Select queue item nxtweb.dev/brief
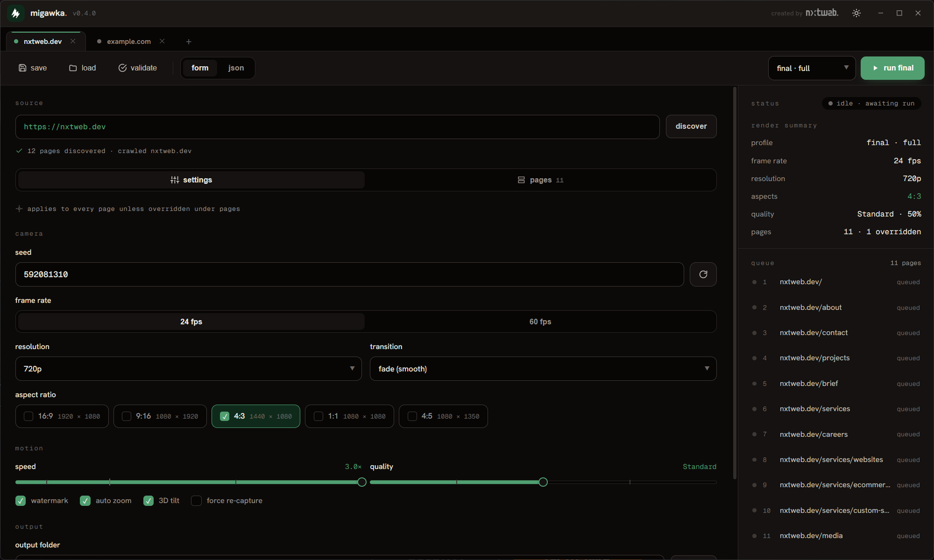 click(x=836, y=384)
